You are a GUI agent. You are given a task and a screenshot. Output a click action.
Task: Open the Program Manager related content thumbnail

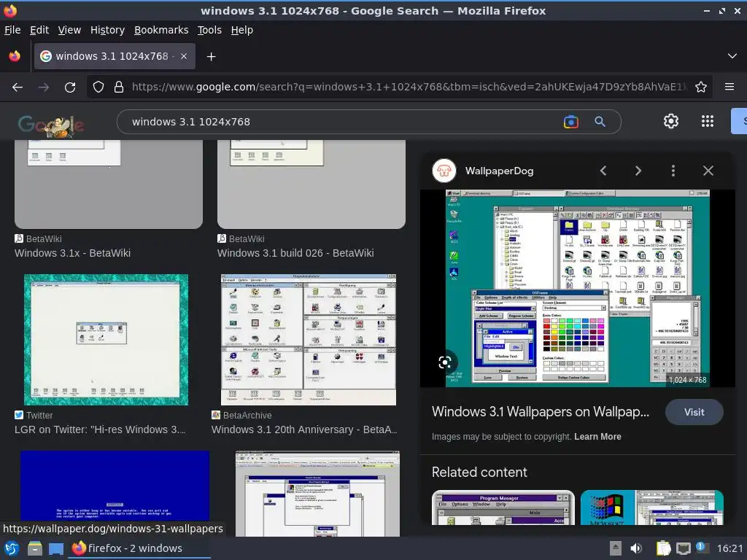pos(503,507)
